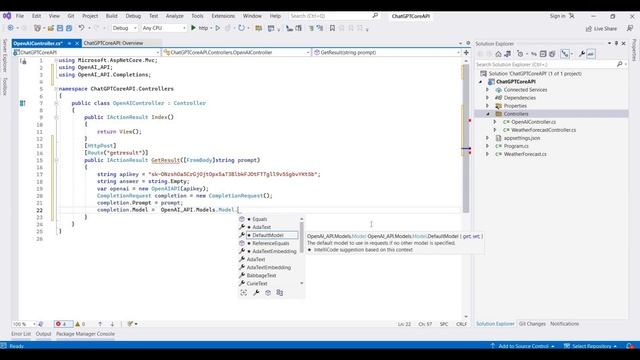Open the Error List tab
This screenshot has height=360, width=640.
(x=21, y=334)
